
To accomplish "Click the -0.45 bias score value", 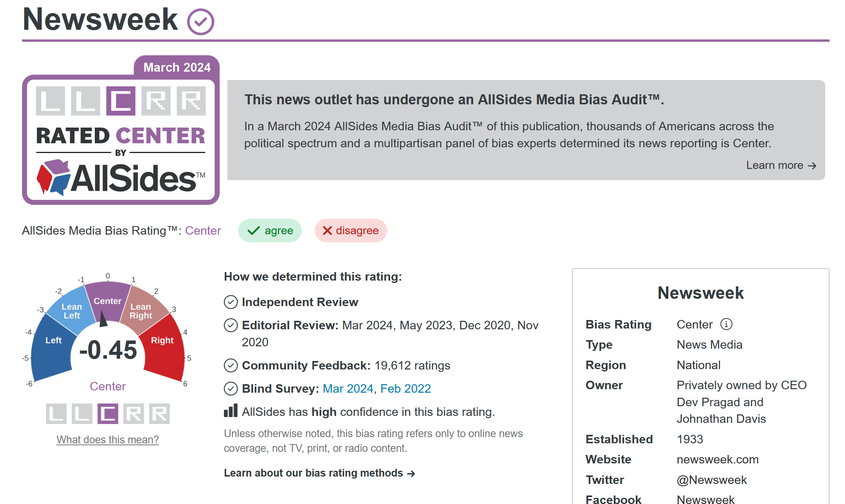I will [x=108, y=350].
